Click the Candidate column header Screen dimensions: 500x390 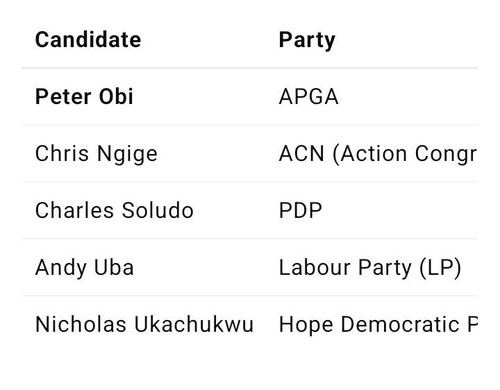tap(88, 40)
